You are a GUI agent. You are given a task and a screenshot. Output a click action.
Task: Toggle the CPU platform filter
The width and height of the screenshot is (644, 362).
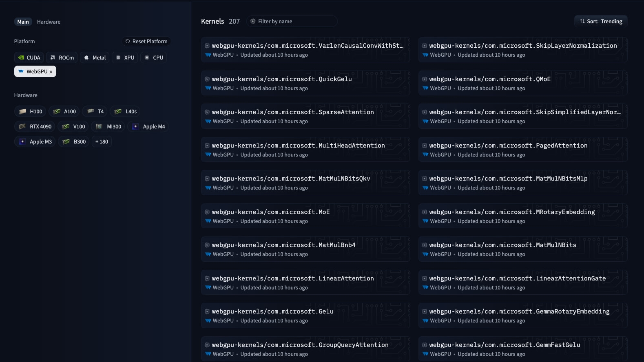154,57
